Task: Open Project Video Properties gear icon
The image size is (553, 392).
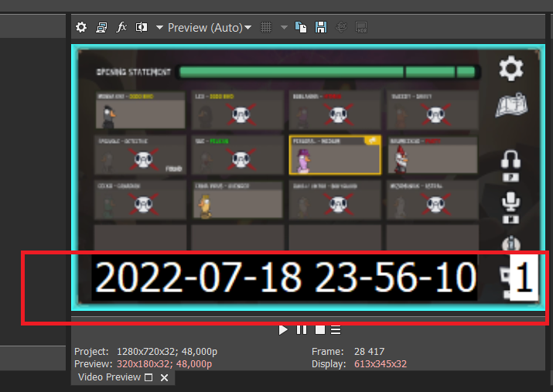Action: tap(81, 27)
